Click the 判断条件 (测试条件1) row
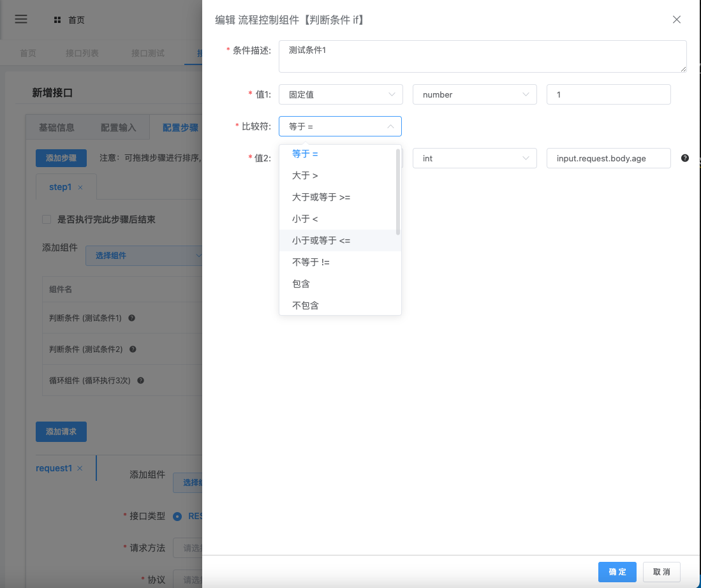 [122, 318]
